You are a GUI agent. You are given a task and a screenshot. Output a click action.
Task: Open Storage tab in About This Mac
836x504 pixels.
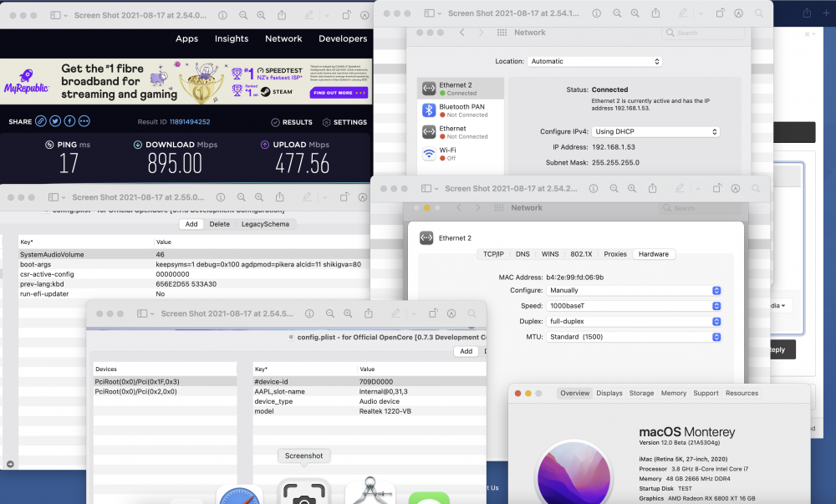(x=641, y=393)
